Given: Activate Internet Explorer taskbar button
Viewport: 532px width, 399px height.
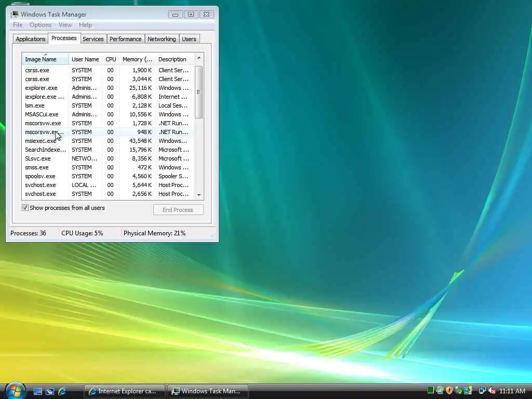Looking at the screenshot, I should 124,391.
